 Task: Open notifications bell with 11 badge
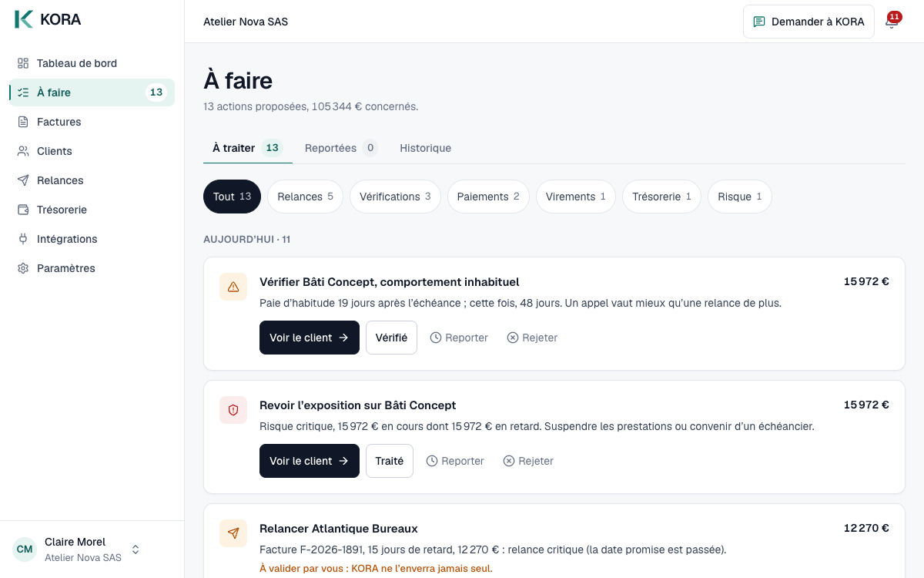pyautogui.click(x=892, y=22)
